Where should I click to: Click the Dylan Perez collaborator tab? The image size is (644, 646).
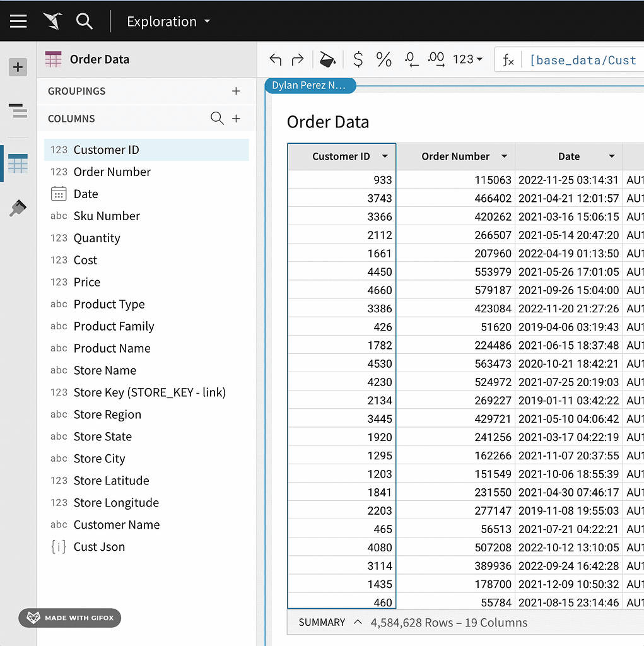[310, 85]
